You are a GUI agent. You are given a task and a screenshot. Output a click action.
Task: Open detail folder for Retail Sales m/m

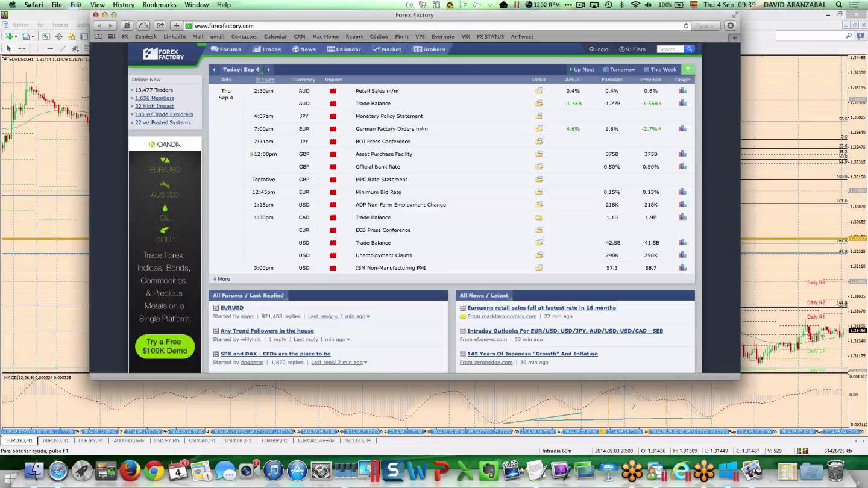coord(539,91)
